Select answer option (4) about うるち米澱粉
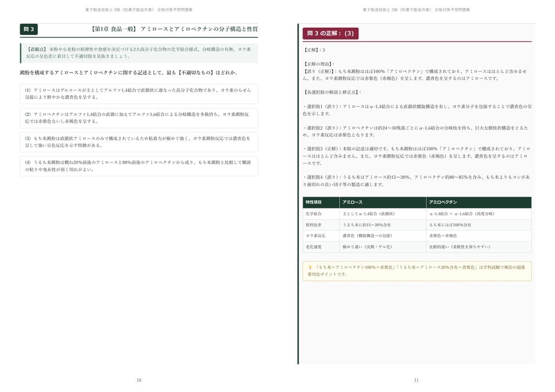This screenshot has width=555, height=392. click(139, 166)
